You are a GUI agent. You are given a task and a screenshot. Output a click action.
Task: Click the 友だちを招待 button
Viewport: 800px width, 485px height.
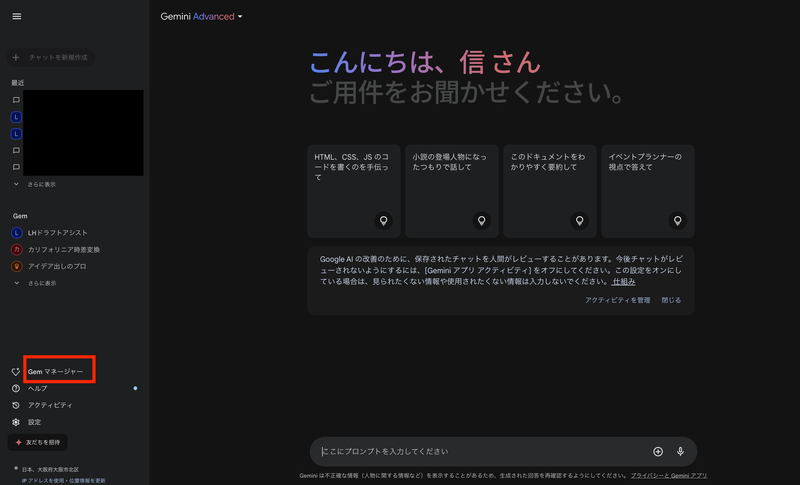coord(38,442)
